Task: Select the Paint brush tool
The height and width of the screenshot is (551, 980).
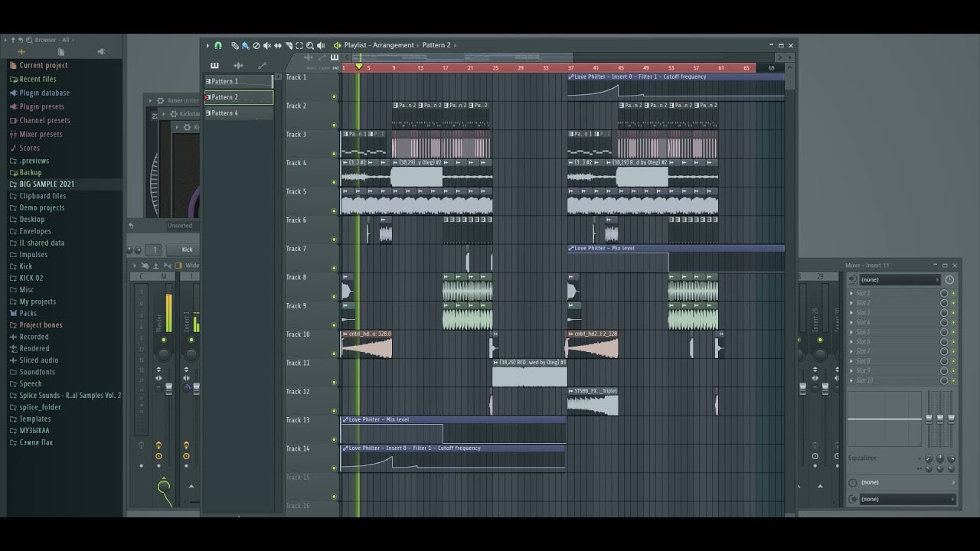Action: pyautogui.click(x=245, y=45)
